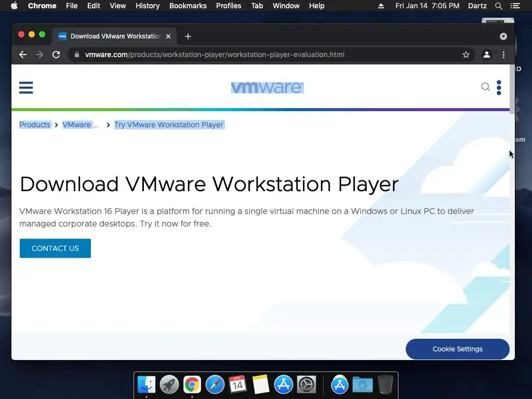The width and height of the screenshot is (532, 399).
Task: Open Launchpad from the Dock
Action: point(169,385)
